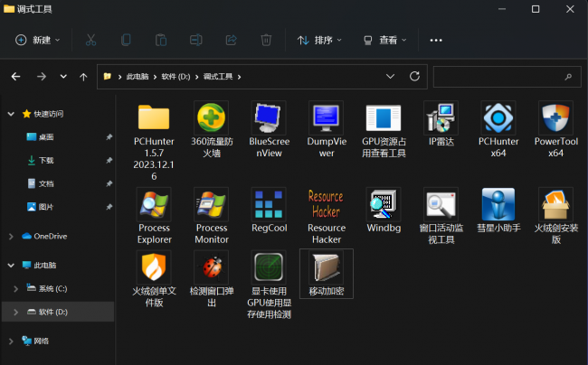
Task: Click the breadcrumb chevron after 调式工具
Action: coord(239,77)
